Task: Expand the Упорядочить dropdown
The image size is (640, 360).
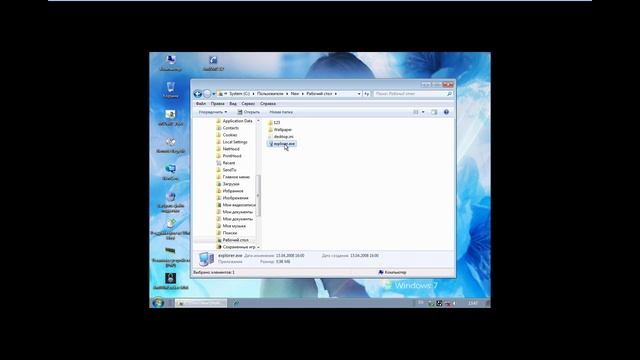Action: click(x=213, y=112)
